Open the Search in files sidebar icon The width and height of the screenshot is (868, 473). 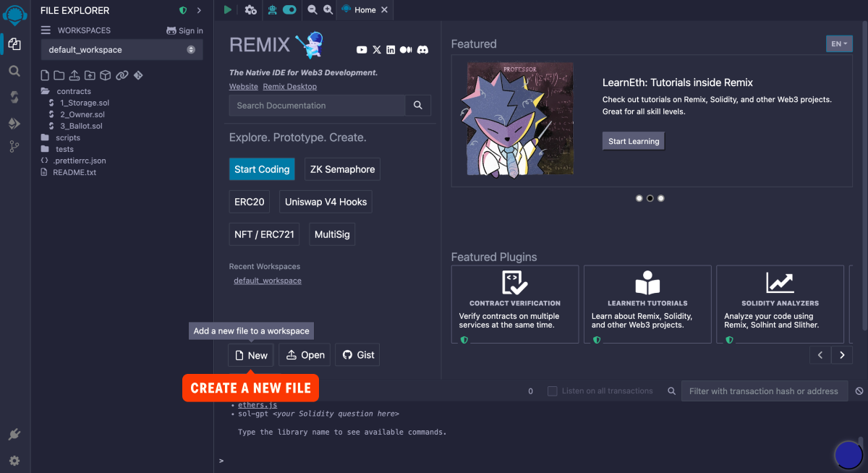(14, 71)
